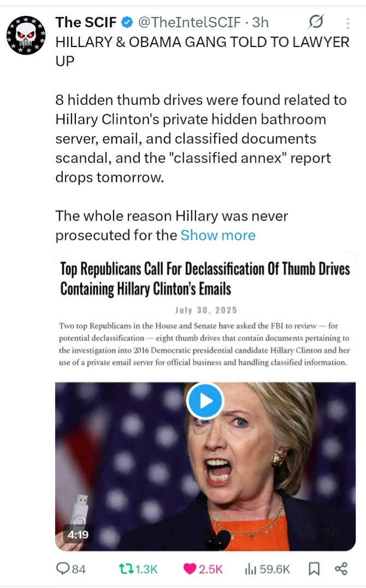Click the 59.6K views count
Viewport: 366px width, 588px height.
pos(274,569)
